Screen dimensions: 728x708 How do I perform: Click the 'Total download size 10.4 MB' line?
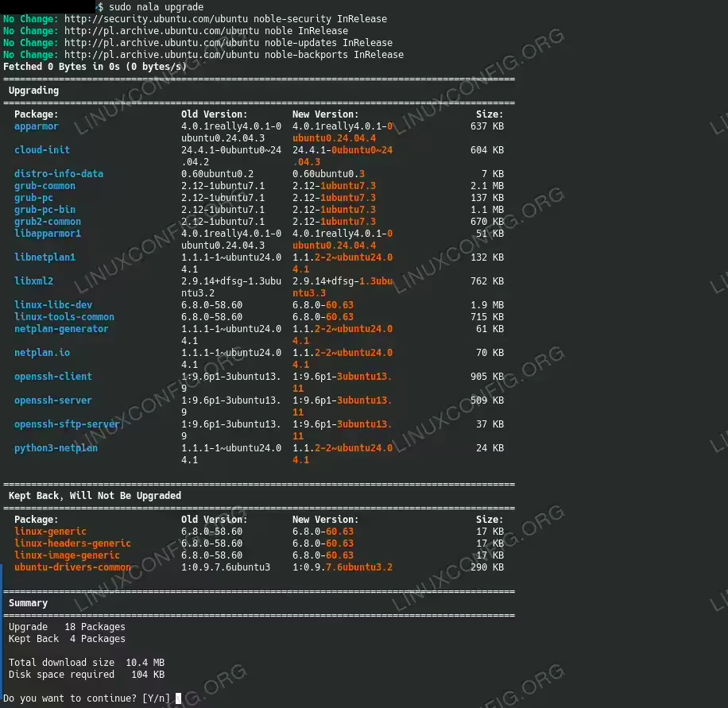(87, 663)
